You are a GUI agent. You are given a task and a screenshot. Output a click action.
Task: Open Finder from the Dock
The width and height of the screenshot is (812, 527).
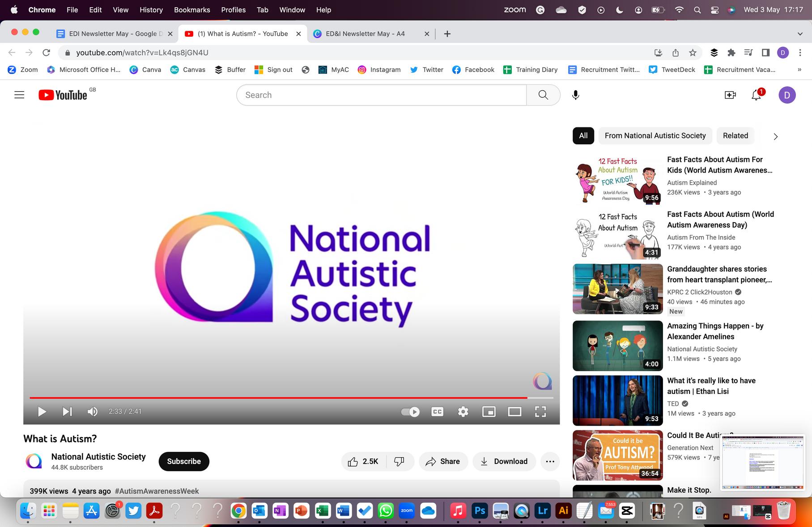28,510
